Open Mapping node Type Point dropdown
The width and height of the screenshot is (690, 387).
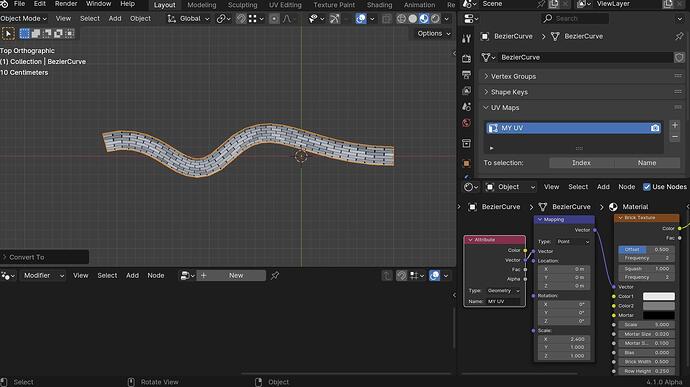tap(573, 242)
